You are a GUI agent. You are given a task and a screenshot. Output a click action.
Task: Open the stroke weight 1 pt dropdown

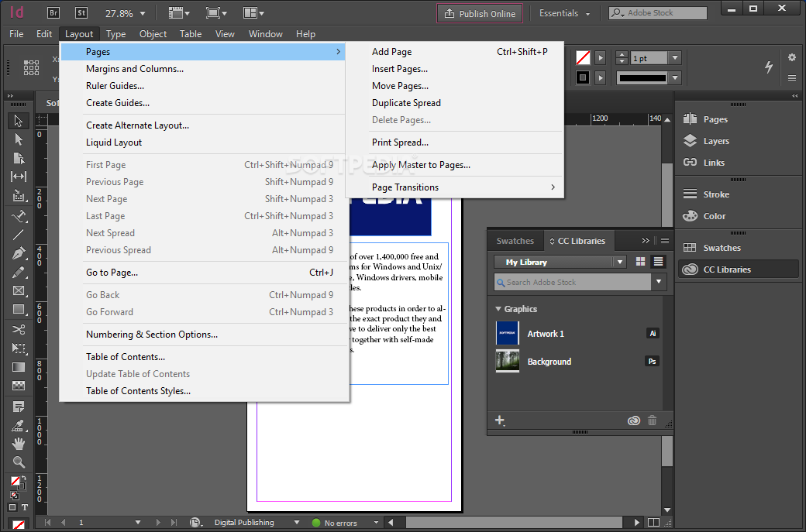[676, 58]
